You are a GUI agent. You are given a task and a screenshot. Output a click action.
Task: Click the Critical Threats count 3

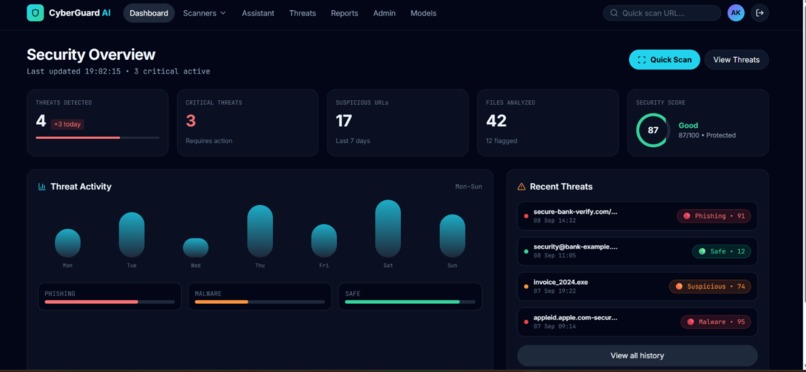pyautogui.click(x=191, y=121)
